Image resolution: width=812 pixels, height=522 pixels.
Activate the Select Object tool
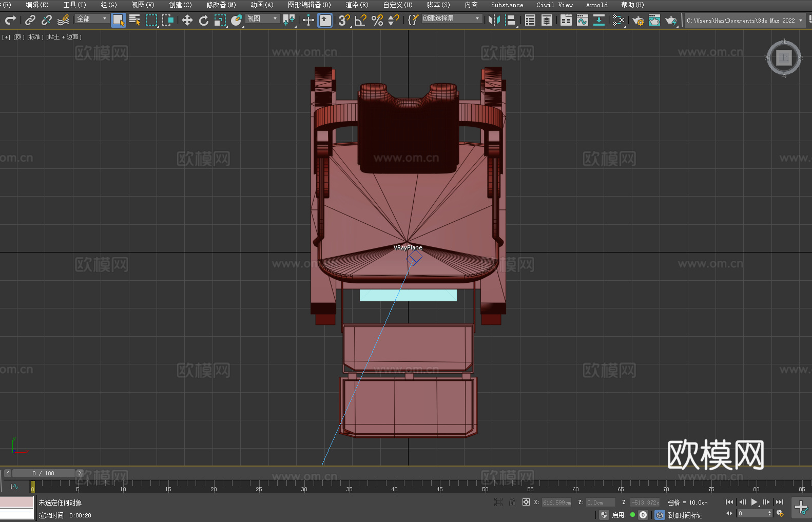pyautogui.click(x=119, y=20)
